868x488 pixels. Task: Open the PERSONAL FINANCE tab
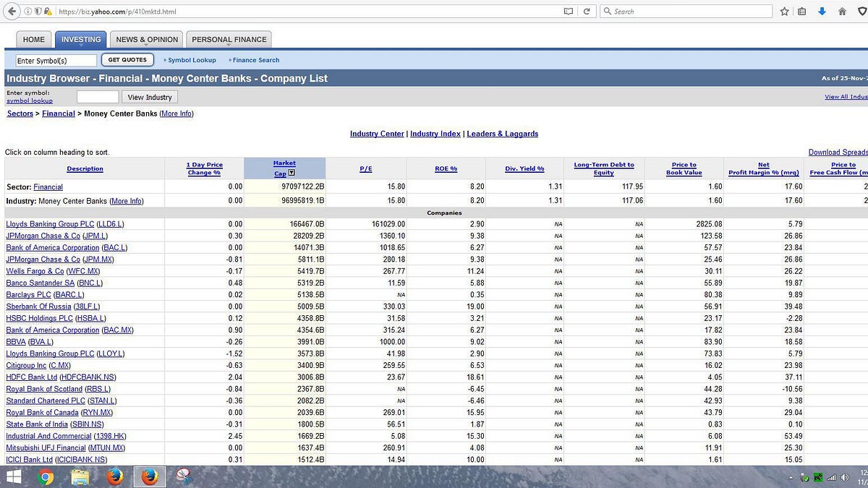coord(229,40)
